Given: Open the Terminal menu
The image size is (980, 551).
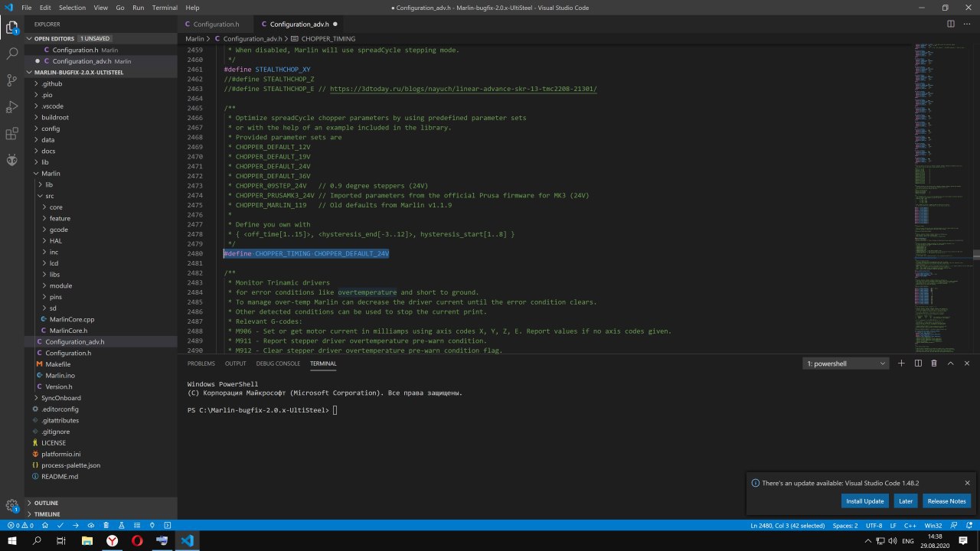Looking at the screenshot, I should (165, 8).
